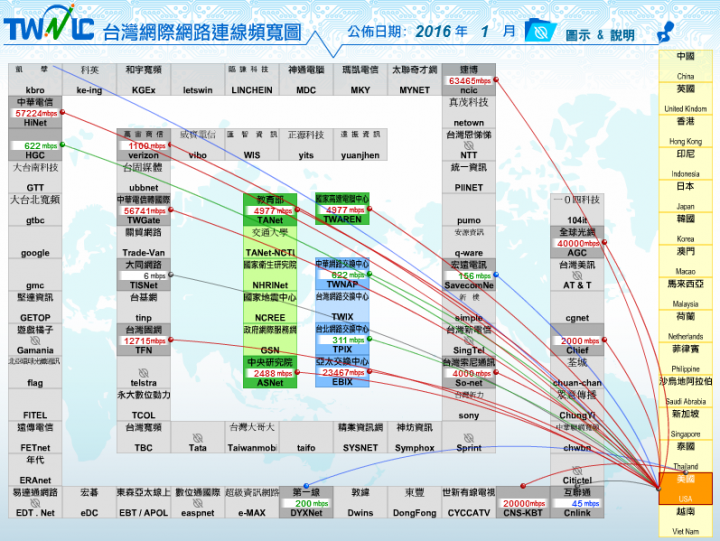Click the 中華電信 HiNet cell
The height and width of the screenshot is (541, 720).
coord(35,112)
